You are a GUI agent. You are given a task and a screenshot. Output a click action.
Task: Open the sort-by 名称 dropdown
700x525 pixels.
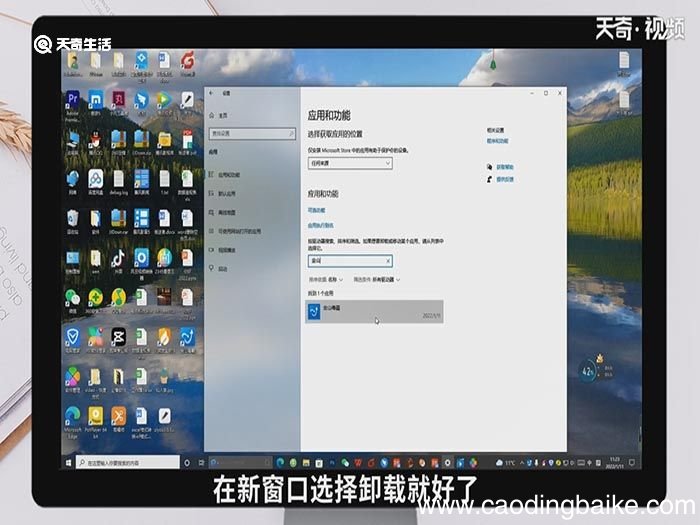point(326,279)
